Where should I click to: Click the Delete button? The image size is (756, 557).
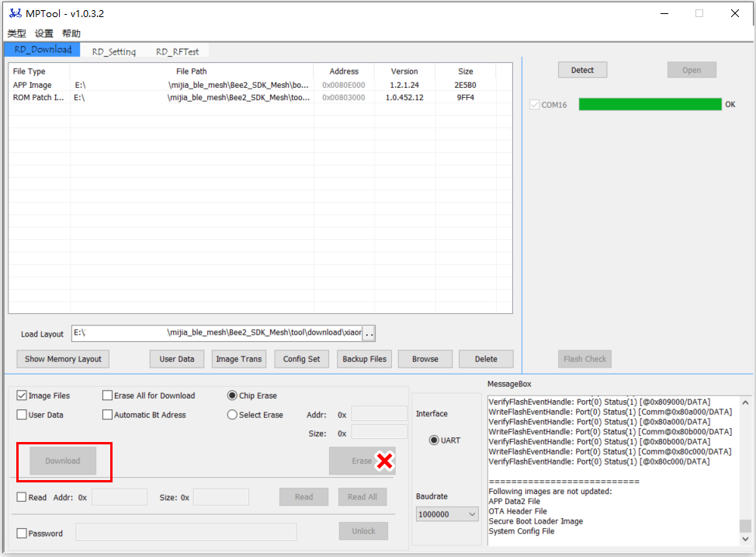[486, 359]
